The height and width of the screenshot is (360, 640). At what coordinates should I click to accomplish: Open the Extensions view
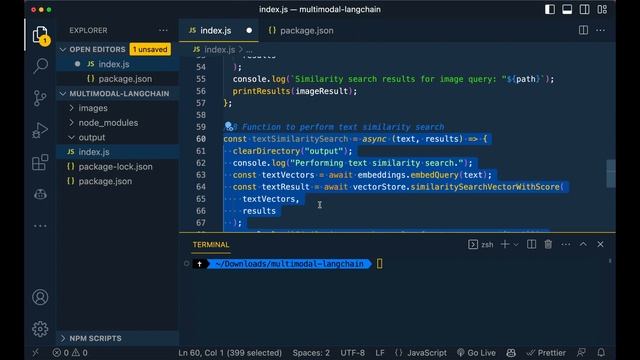pos(40,162)
